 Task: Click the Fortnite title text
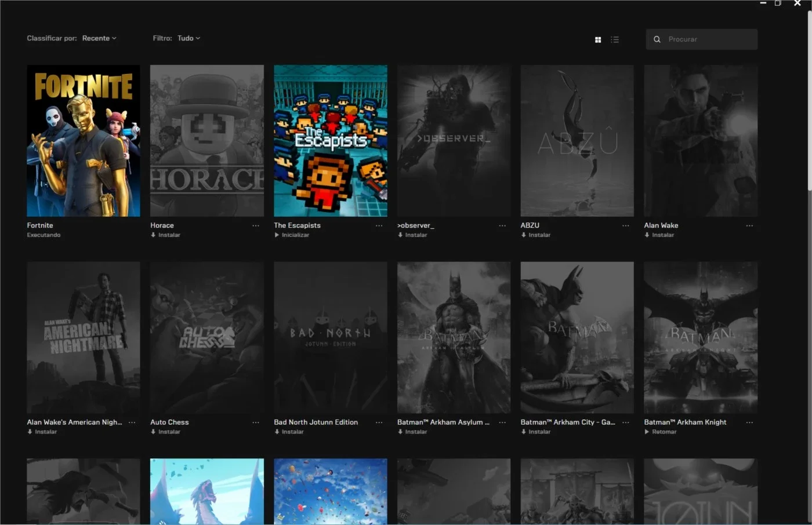pos(40,225)
